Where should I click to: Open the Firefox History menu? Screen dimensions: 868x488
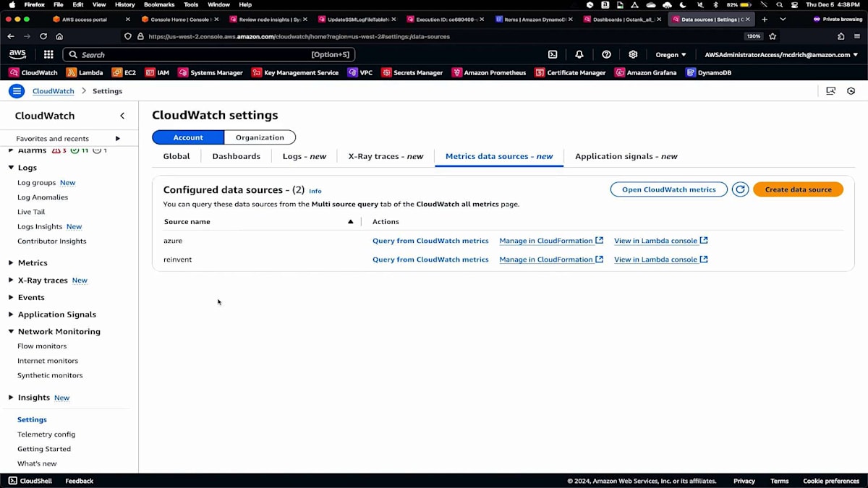(124, 4)
